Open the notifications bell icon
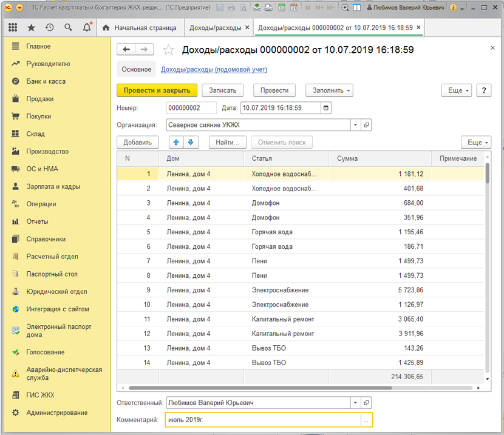The image size is (504, 435). [87, 28]
